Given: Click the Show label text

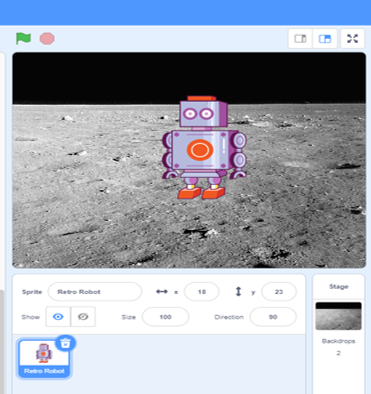Looking at the screenshot, I should (30, 317).
